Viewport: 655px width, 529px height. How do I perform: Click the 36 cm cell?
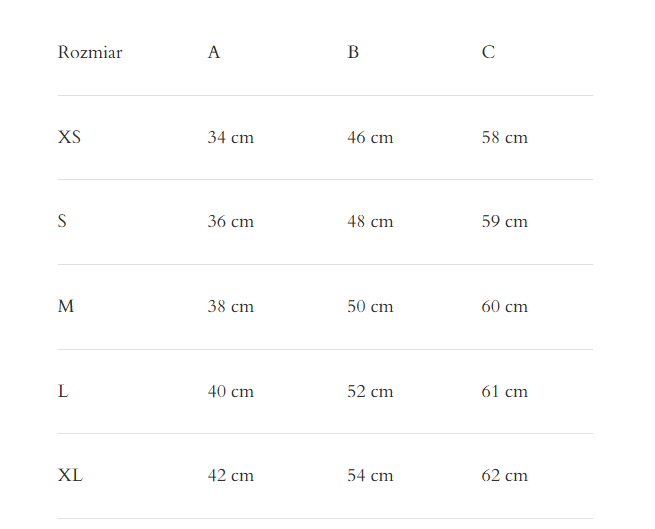(230, 221)
